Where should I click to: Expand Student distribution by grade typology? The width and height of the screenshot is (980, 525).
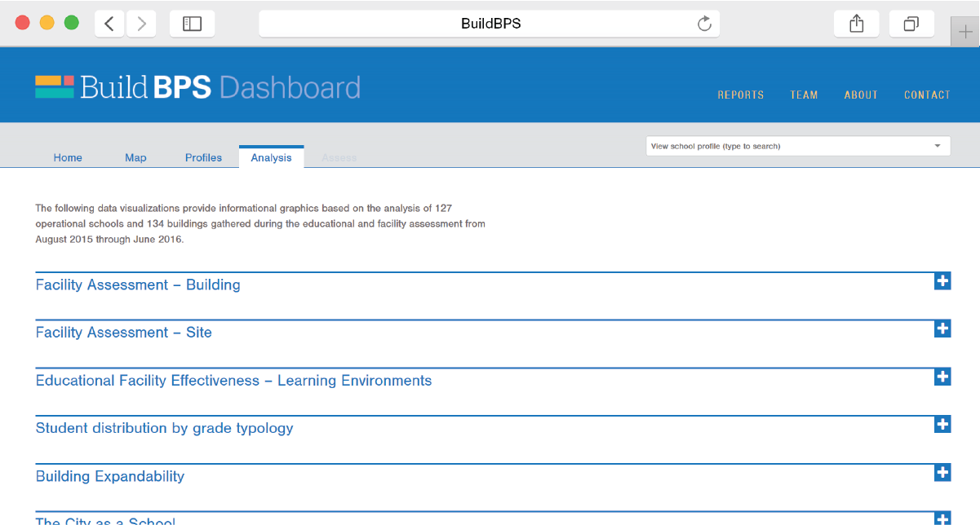(x=942, y=424)
